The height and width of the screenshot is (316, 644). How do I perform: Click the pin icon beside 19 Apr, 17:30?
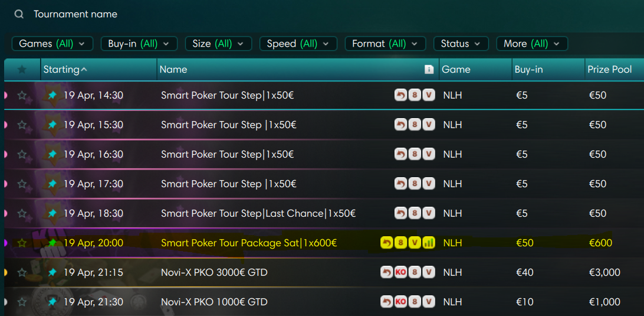52,184
